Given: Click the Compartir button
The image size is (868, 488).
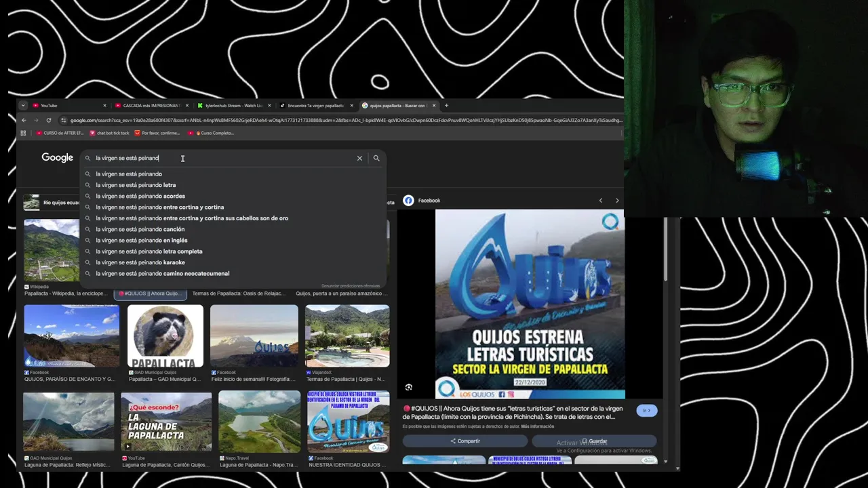Looking at the screenshot, I should (465, 441).
